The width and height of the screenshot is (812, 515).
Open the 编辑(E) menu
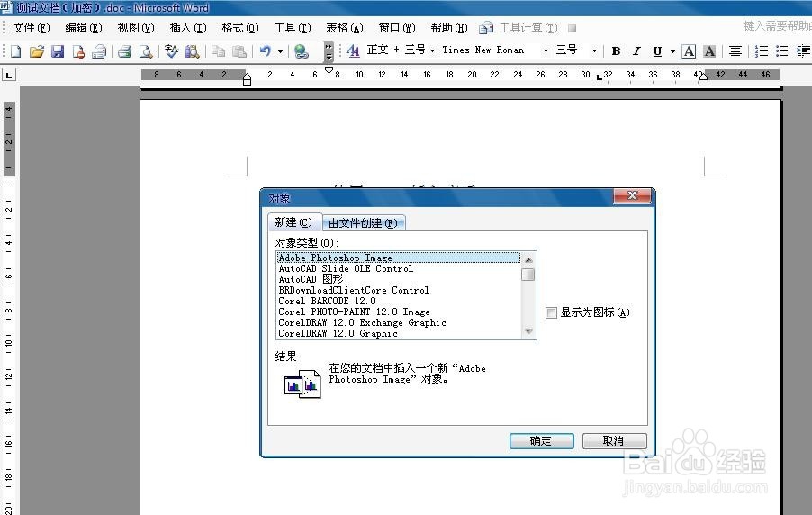(x=84, y=28)
